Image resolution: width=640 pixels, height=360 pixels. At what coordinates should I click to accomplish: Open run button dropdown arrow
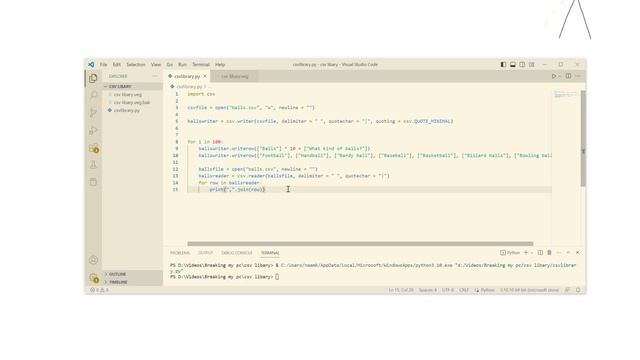click(560, 76)
